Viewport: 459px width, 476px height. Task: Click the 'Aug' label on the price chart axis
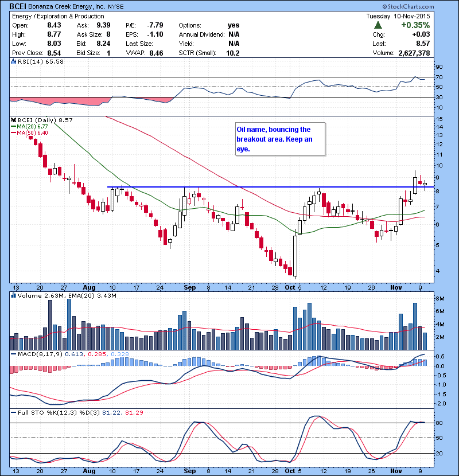(x=90, y=287)
